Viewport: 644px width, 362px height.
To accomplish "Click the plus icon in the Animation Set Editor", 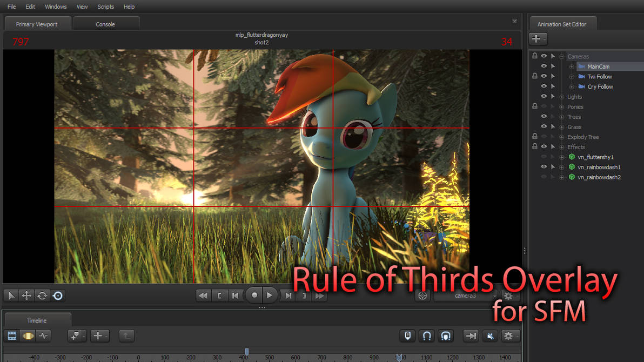I will tap(537, 38).
